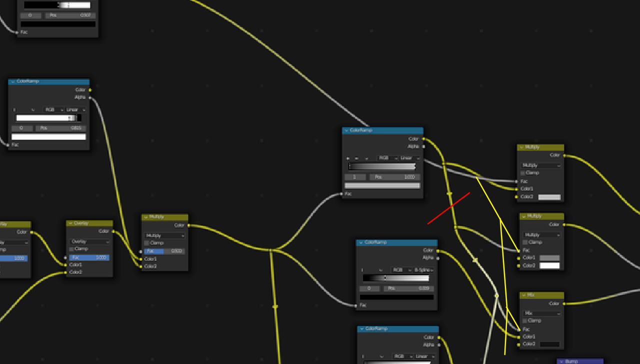640x364 pixels.
Task: Remove a stop in the ColorRamp with stop index 1
Action: (357, 158)
